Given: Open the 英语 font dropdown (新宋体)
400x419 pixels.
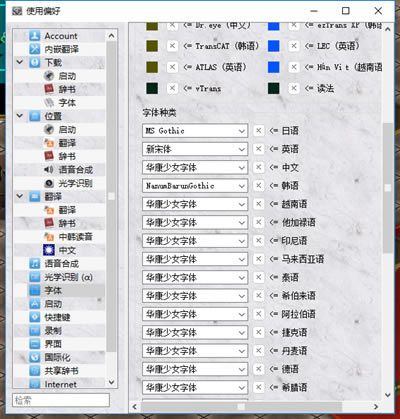Looking at the screenshot, I should coord(195,149).
